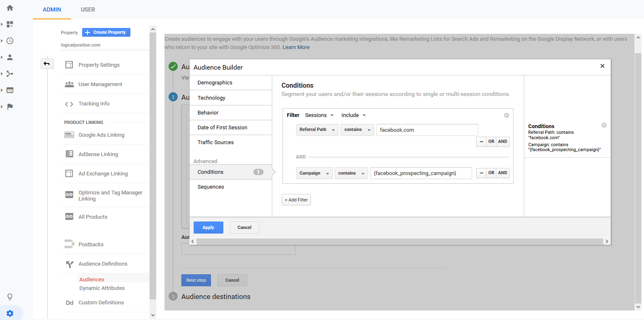This screenshot has width=644, height=320.
Task: Click OR button on Campaign row
Action: pos(491,173)
